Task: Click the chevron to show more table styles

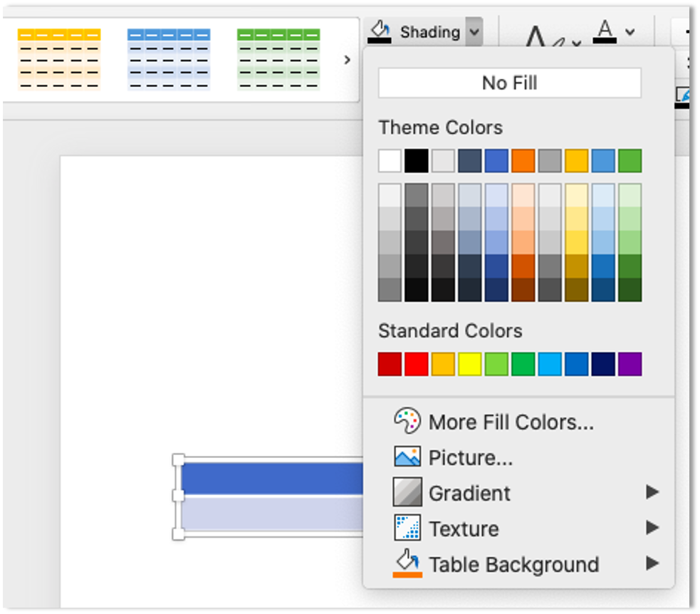Action: tap(347, 61)
